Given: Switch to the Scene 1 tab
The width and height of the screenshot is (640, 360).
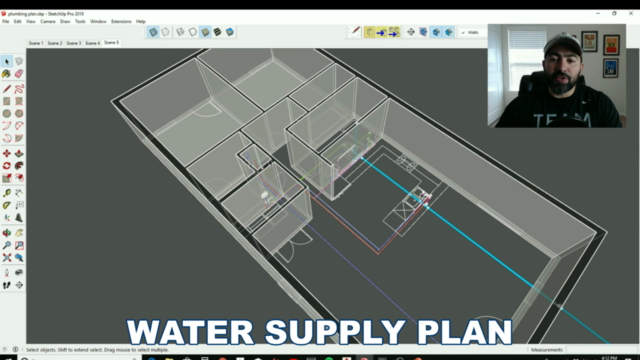Looking at the screenshot, I should click(36, 43).
